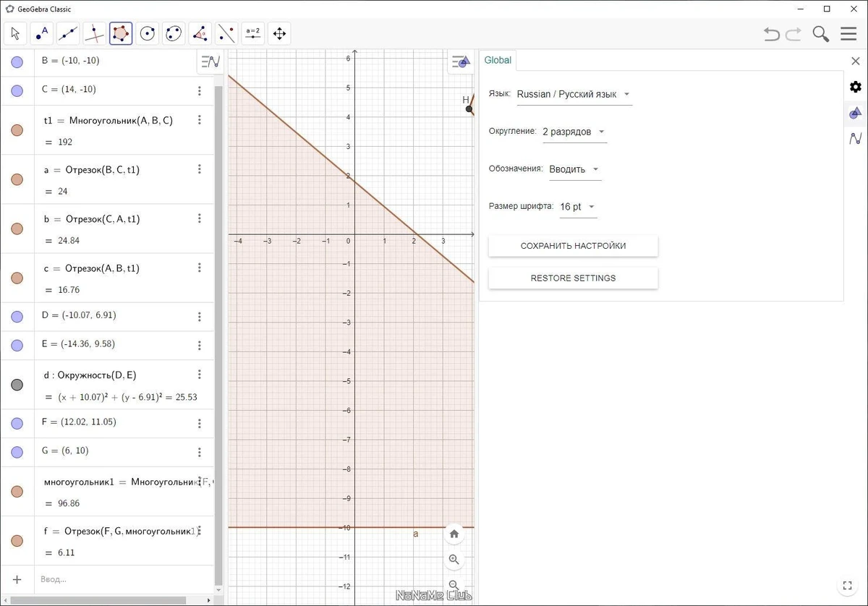
Task: Open Algebra properties icon in sidebar
Action: [856, 138]
